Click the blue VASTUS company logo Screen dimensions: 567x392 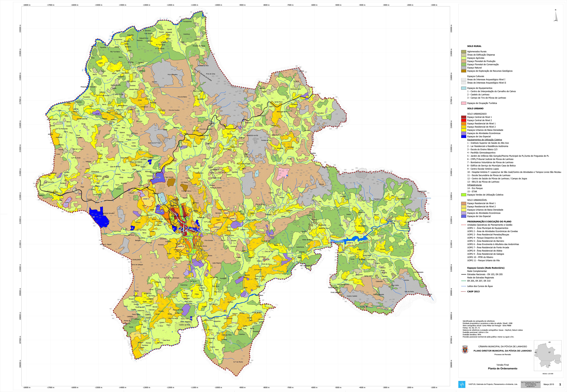pos(462,384)
